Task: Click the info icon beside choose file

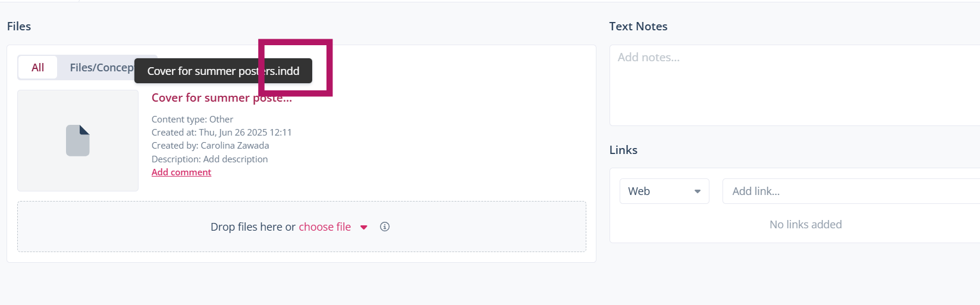Action: (x=385, y=227)
